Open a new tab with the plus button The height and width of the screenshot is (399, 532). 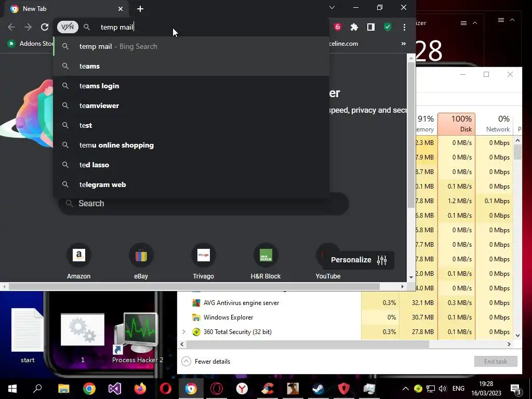pyautogui.click(x=140, y=9)
